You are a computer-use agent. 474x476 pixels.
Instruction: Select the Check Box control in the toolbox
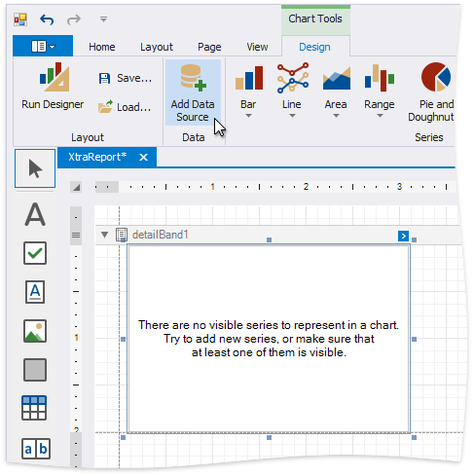tap(35, 253)
